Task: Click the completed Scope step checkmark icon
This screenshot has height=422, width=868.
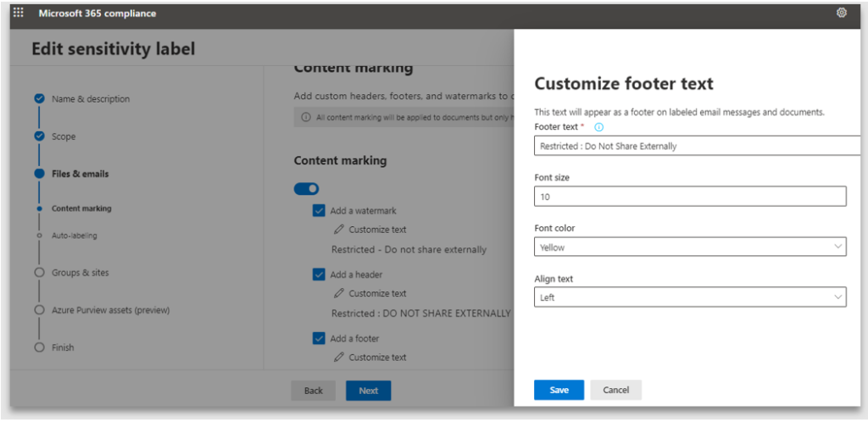Action: click(39, 136)
